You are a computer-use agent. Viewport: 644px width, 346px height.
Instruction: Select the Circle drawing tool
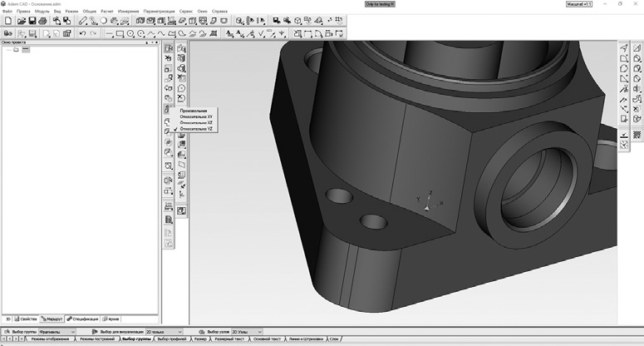coord(130,33)
